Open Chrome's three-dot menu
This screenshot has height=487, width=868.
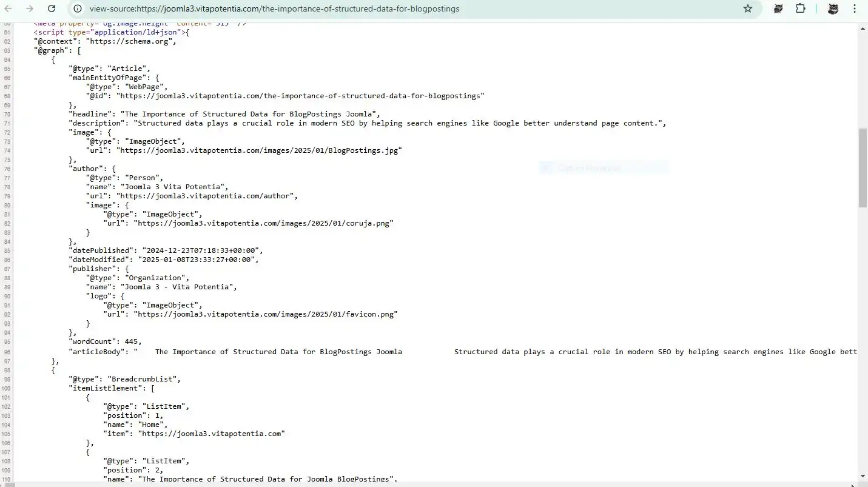click(854, 8)
